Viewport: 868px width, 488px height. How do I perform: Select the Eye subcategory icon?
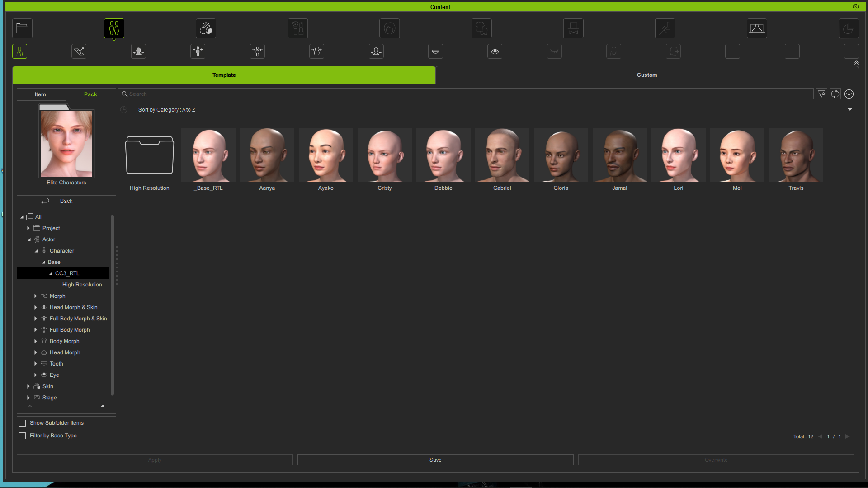coord(495,52)
